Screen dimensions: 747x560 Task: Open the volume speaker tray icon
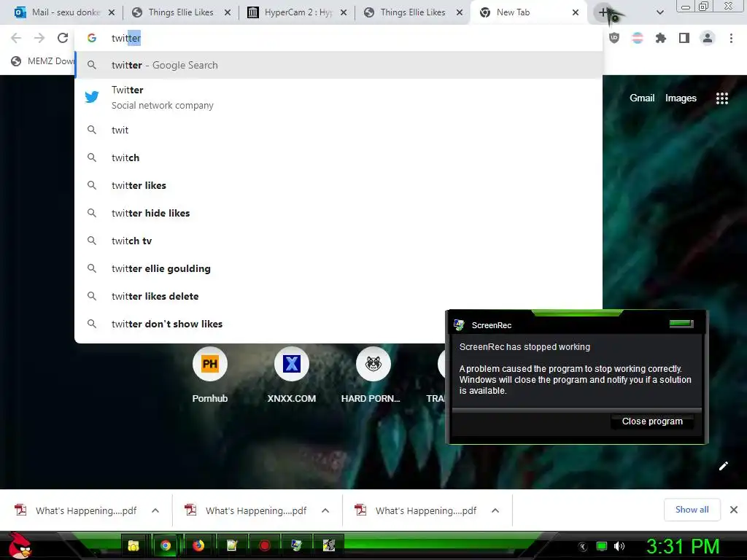[x=619, y=546]
